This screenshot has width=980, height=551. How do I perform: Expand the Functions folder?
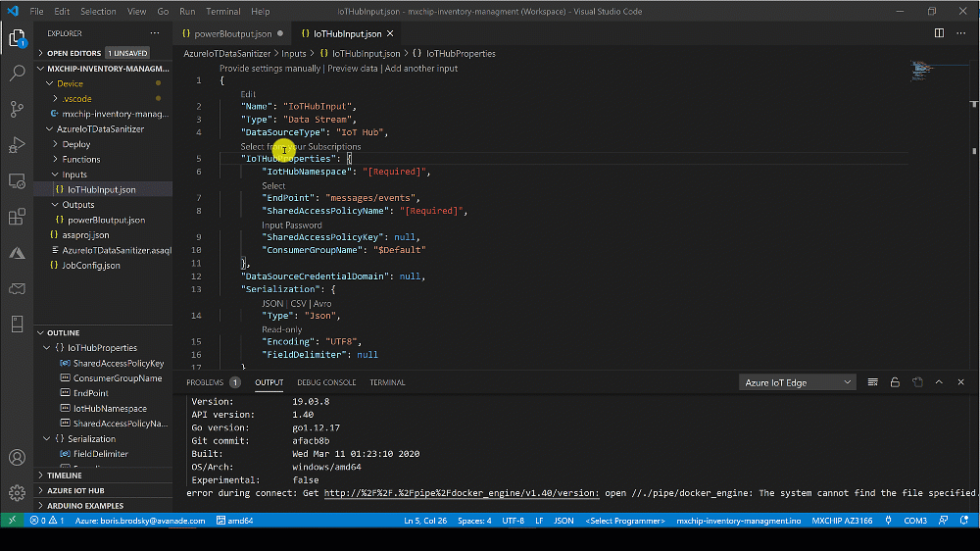pyautogui.click(x=80, y=159)
